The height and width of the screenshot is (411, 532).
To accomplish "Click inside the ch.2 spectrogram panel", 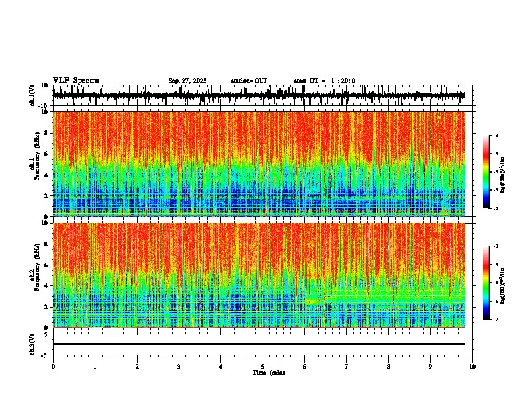I will (259, 275).
